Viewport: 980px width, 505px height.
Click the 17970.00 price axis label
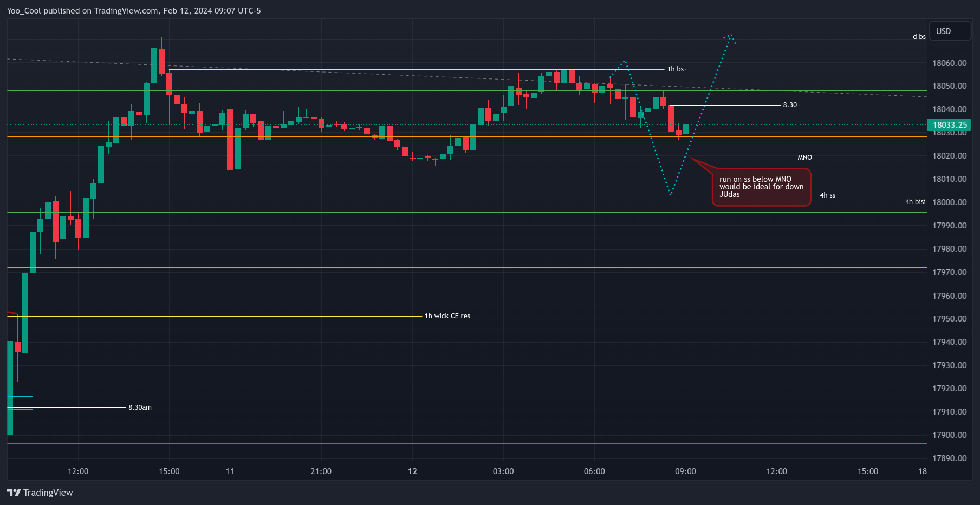pyautogui.click(x=949, y=272)
